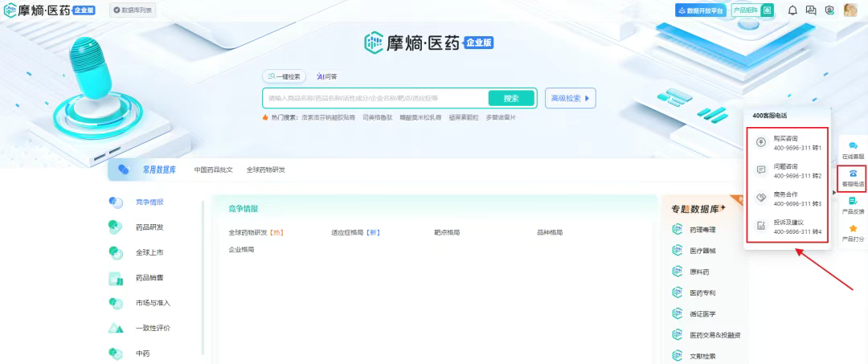The image size is (868, 364).
Task: Click the 摩熵·医药 logo in top-left
Action: pos(50,10)
